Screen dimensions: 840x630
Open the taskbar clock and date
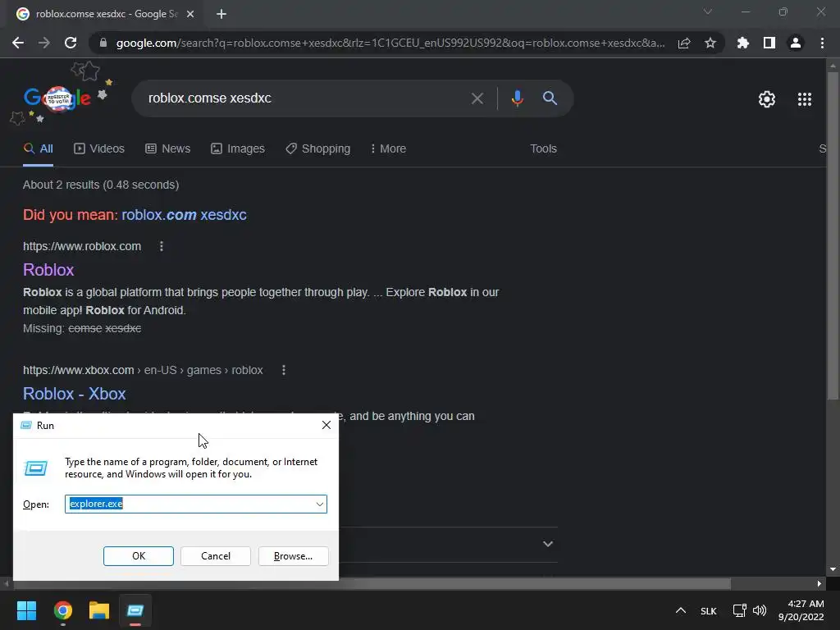801,610
